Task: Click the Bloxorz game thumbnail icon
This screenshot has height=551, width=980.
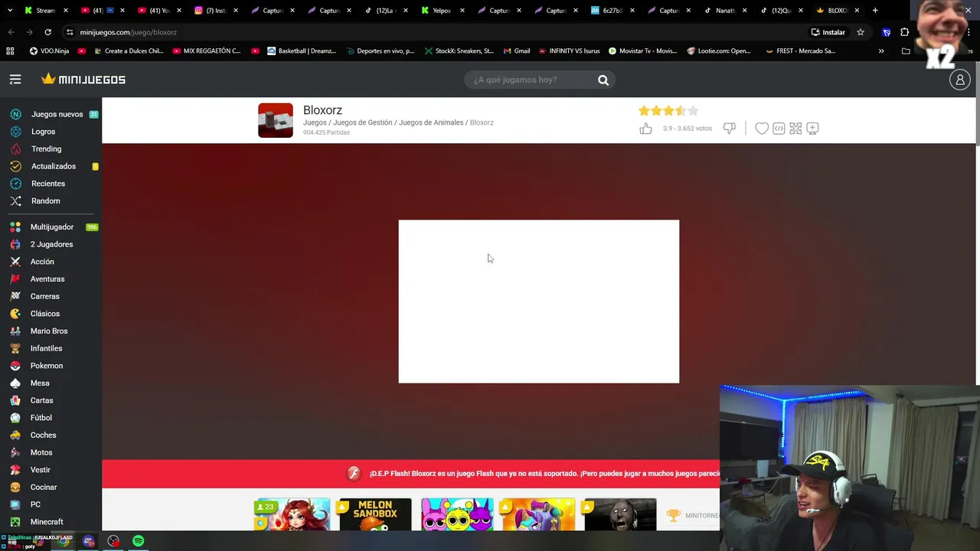Action: point(276,120)
